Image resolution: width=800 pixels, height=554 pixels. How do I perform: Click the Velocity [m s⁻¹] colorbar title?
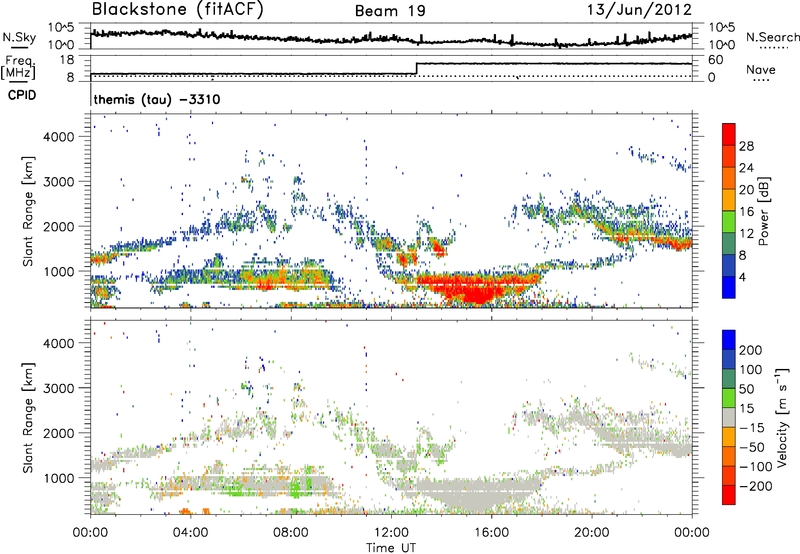[782, 417]
